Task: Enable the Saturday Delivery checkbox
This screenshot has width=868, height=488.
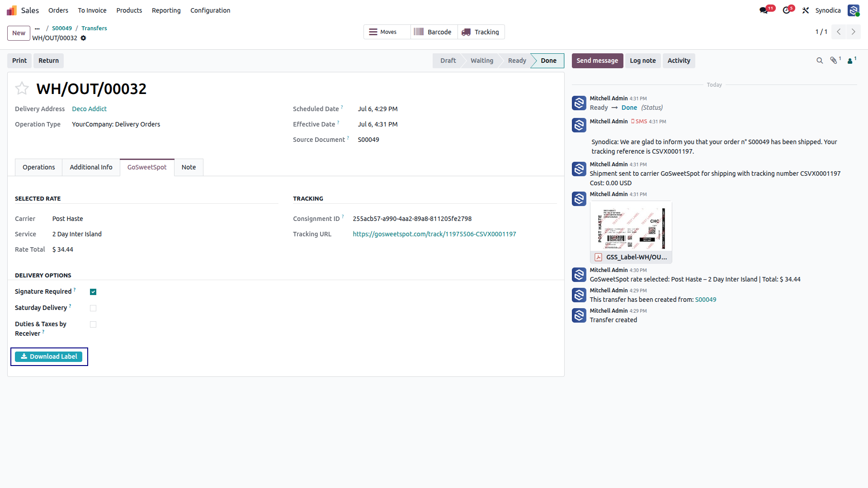Action: (x=93, y=308)
